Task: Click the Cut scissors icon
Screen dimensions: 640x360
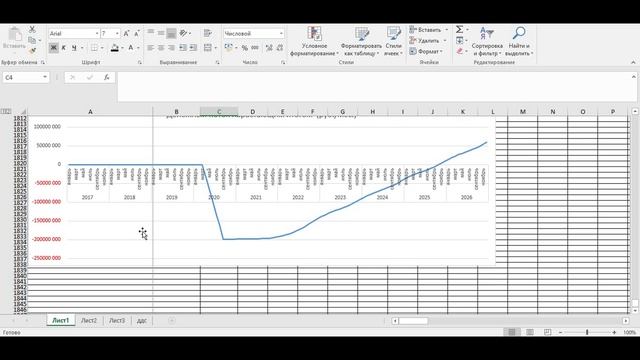Action: [32, 30]
